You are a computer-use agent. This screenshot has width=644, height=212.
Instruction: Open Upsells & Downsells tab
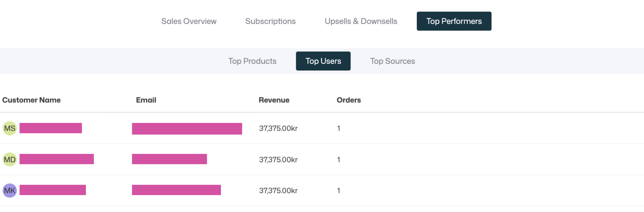coord(361,21)
